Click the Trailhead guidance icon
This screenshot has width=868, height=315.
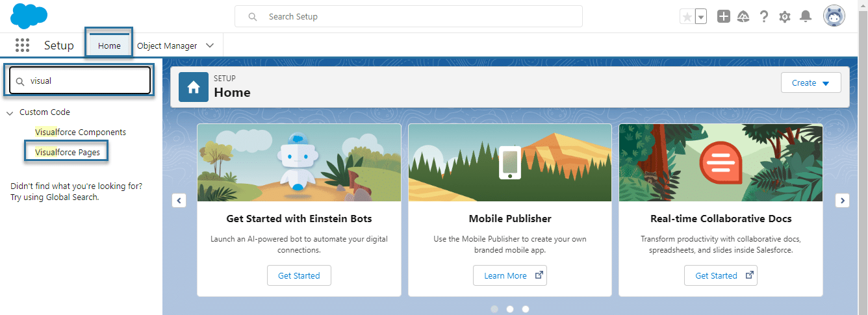coord(744,17)
